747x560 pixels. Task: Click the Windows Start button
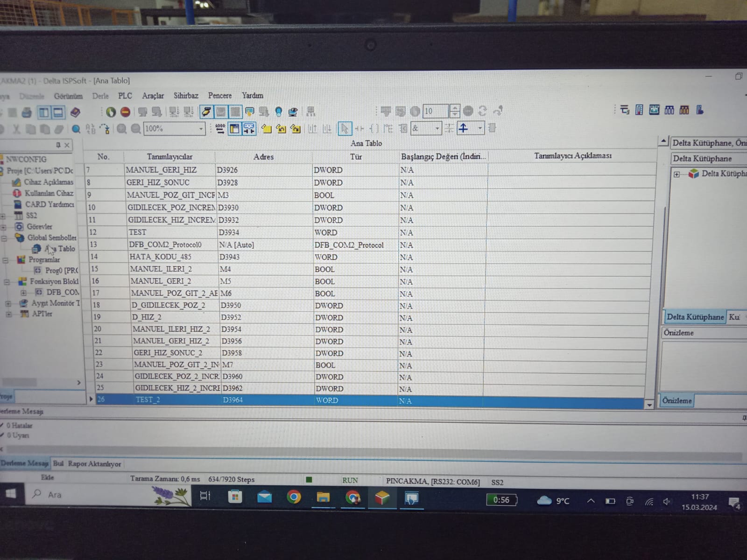coord(11,494)
